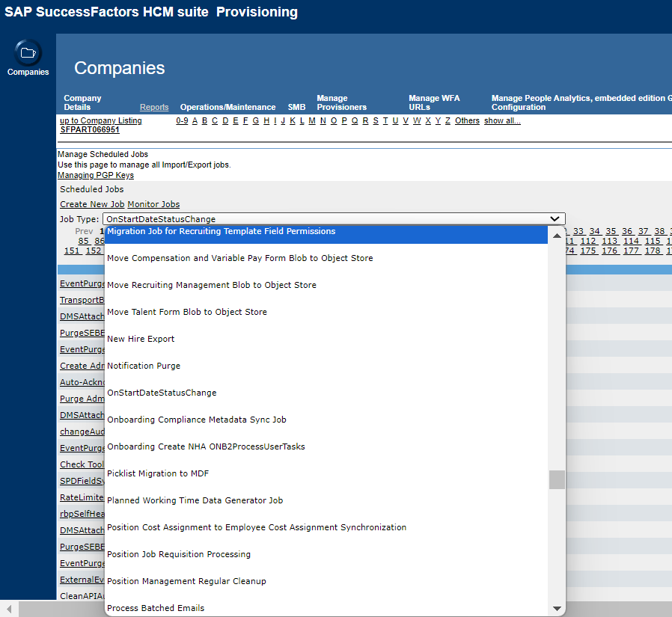The width and height of the screenshot is (672, 617).
Task: Open the TransportB job link
Action: pyautogui.click(x=82, y=300)
